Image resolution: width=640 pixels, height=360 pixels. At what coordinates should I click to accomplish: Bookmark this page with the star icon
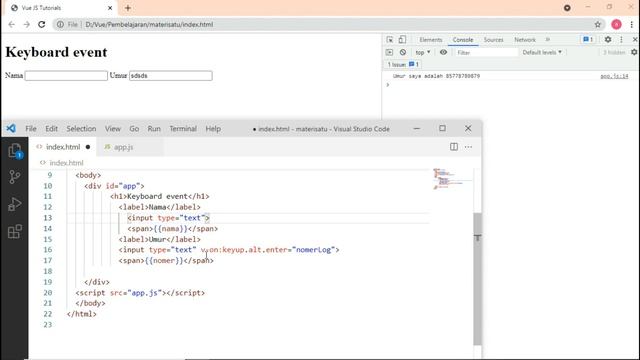pos(598,24)
